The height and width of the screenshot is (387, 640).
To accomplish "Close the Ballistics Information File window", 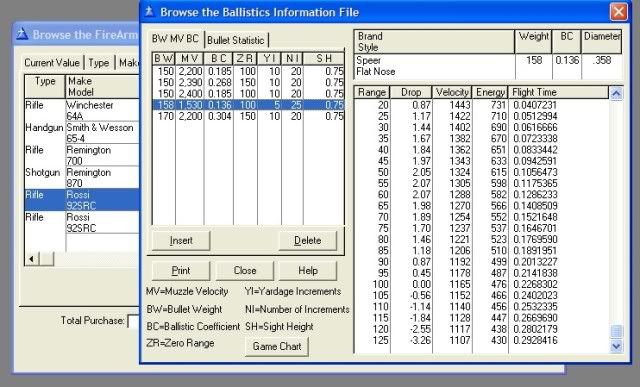I will (x=618, y=11).
